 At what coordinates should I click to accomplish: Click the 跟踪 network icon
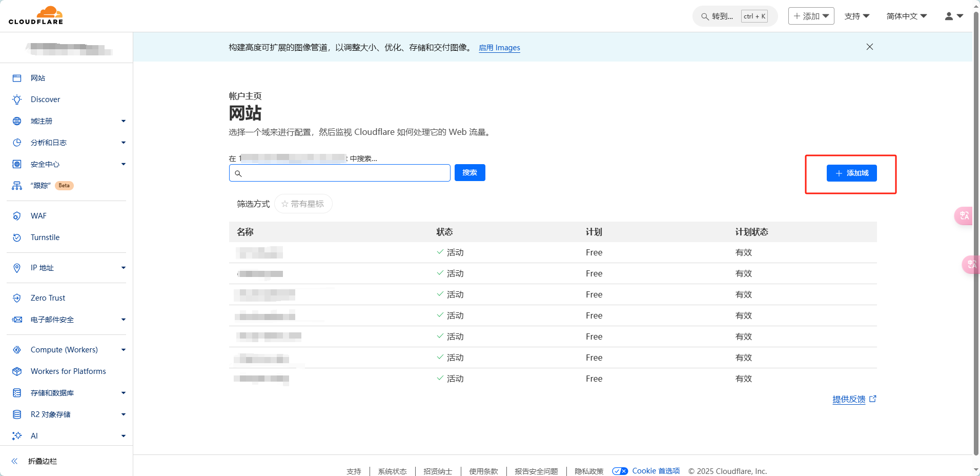17,186
